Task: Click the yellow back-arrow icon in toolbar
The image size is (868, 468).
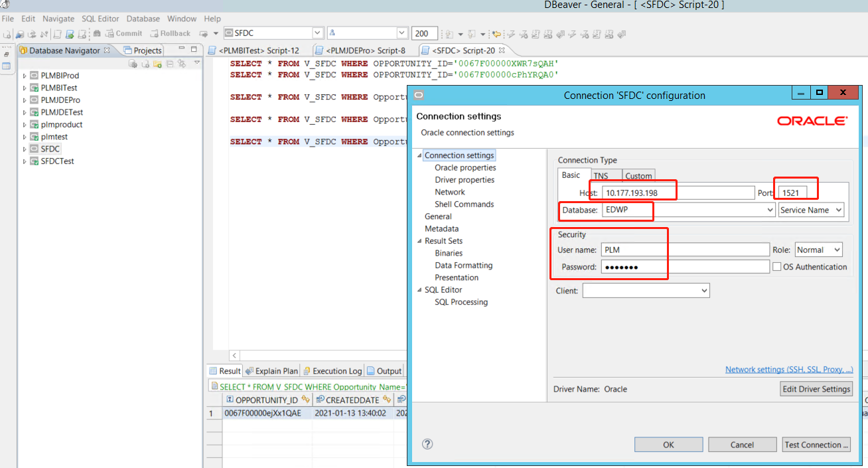Action: point(496,34)
